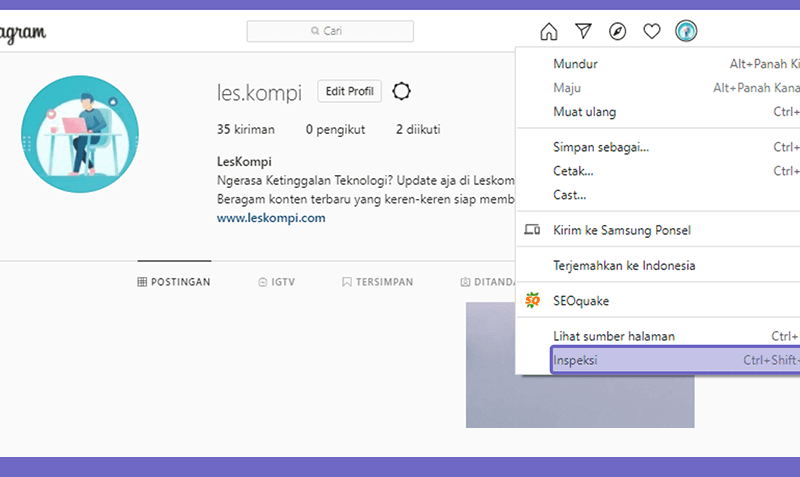
Task: Open the Explore compass icon
Action: point(617,31)
